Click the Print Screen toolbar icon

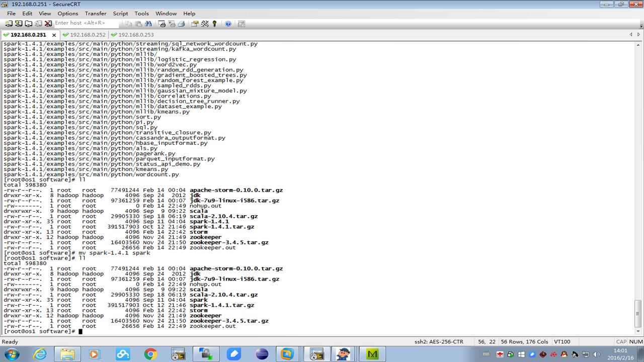(162, 24)
